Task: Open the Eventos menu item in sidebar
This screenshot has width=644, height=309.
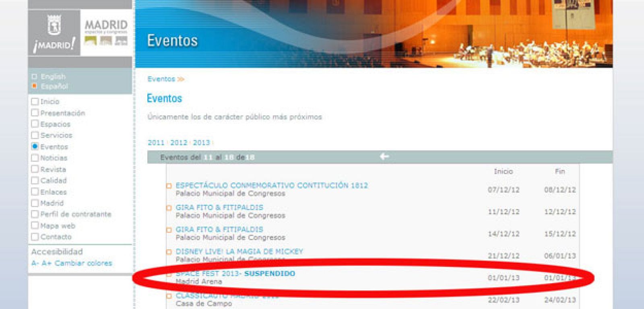Action: tap(54, 147)
